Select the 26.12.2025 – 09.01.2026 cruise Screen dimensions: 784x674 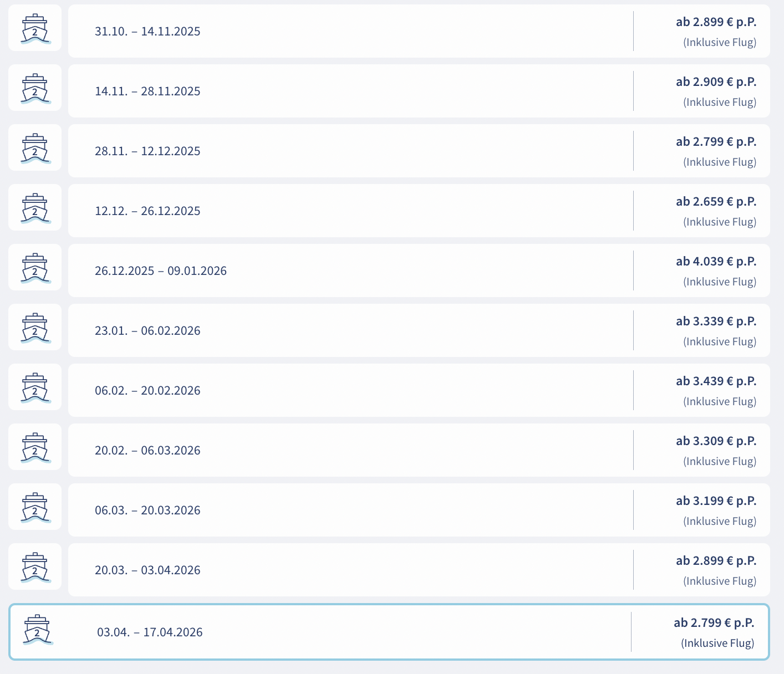(x=161, y=271)
